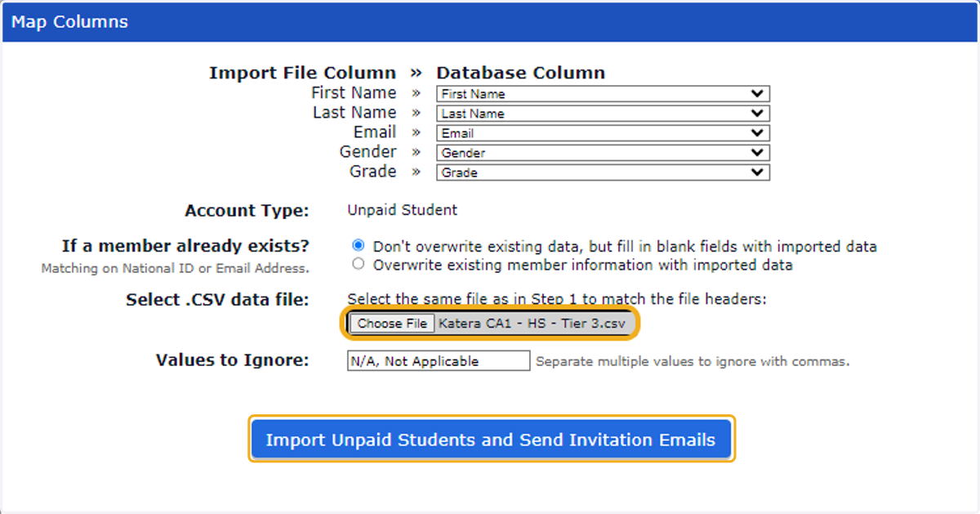This screenshot has width=980, height=514.
Task: Click "Separate multiple values to ignore with commas." hint
Action: tap(693, 361)
